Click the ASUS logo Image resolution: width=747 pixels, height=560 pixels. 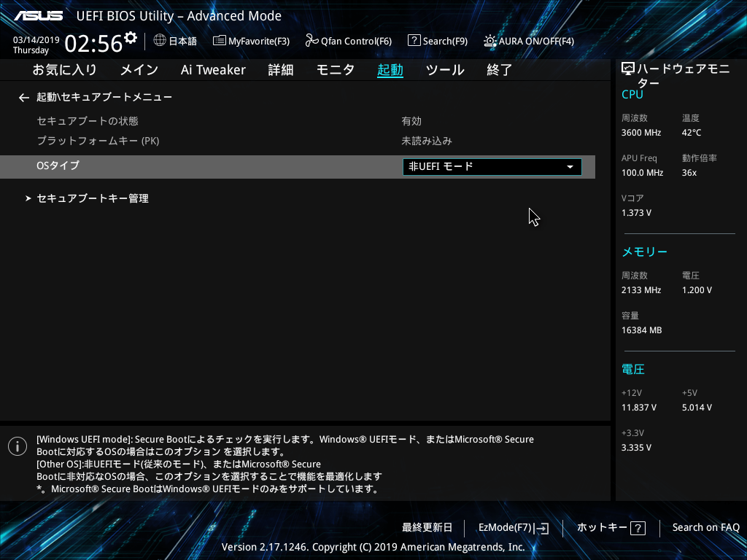pos(38,16)
